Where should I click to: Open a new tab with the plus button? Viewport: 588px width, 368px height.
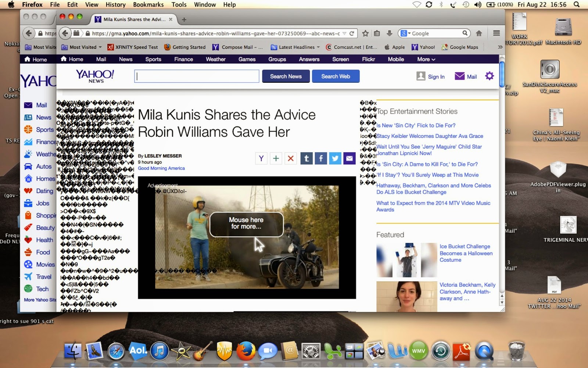pyautogui.click(x=184, y=19)
